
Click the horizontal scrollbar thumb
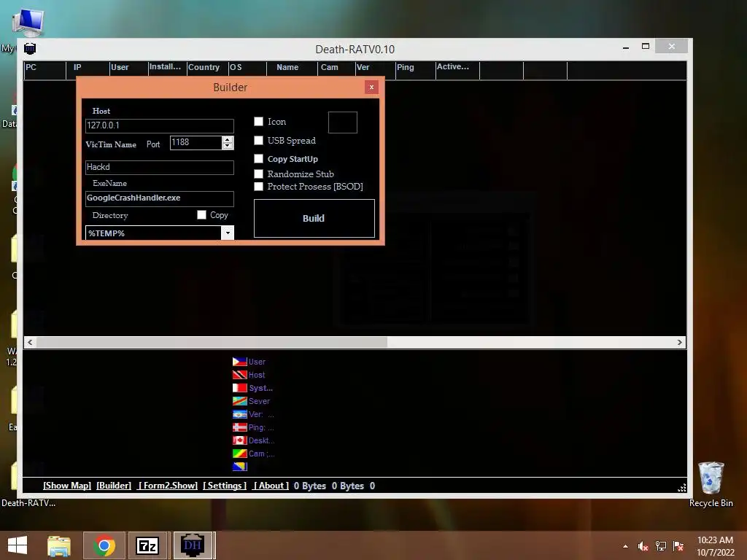coord(212,342)
